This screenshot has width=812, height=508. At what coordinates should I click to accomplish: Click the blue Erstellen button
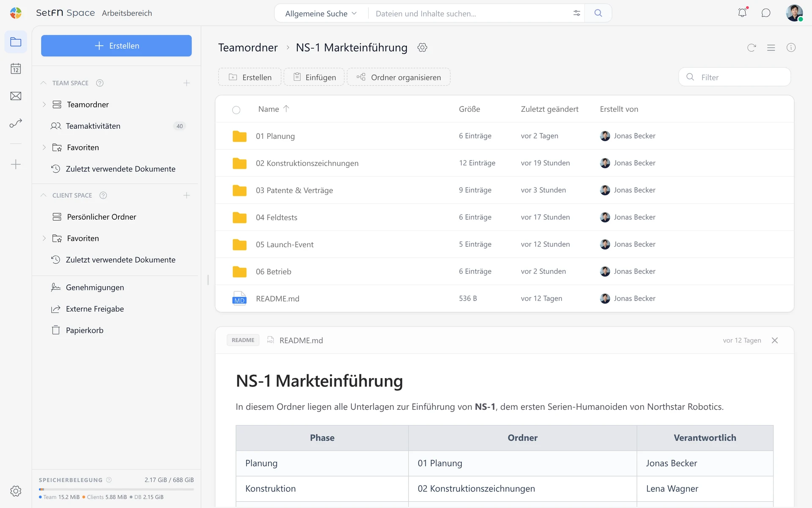(116, 46)
